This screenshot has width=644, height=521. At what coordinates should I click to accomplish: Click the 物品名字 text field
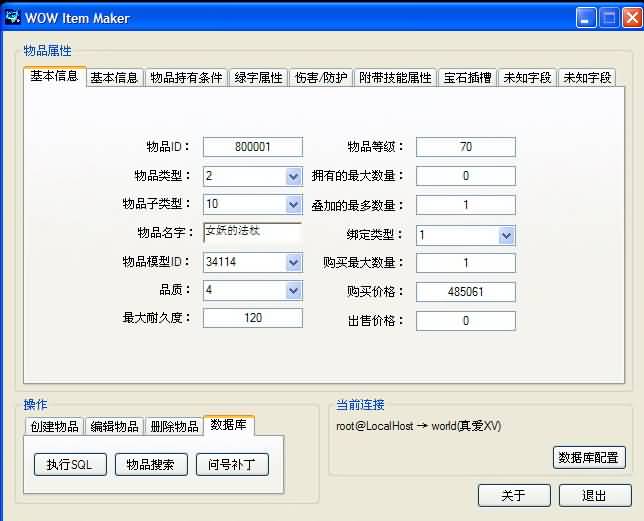(253, 233)
